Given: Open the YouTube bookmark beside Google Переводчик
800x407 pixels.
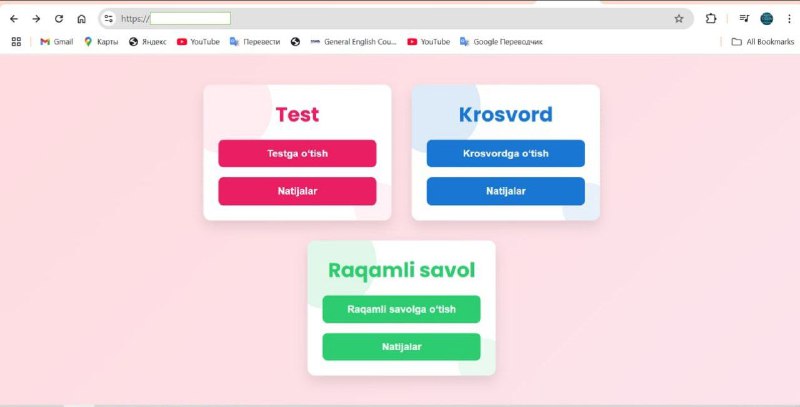Looking at the screenshot, I should (x=429, y=42).
